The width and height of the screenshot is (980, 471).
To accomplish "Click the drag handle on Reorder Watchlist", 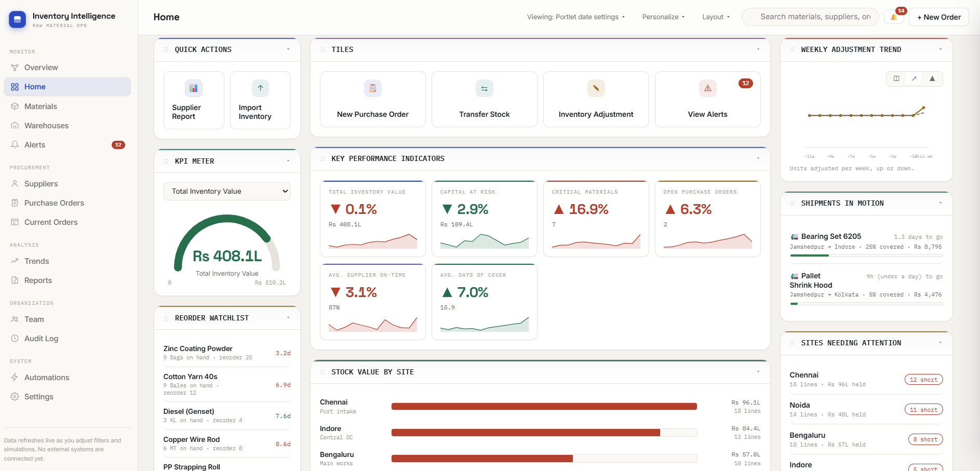I will [166, 318].
